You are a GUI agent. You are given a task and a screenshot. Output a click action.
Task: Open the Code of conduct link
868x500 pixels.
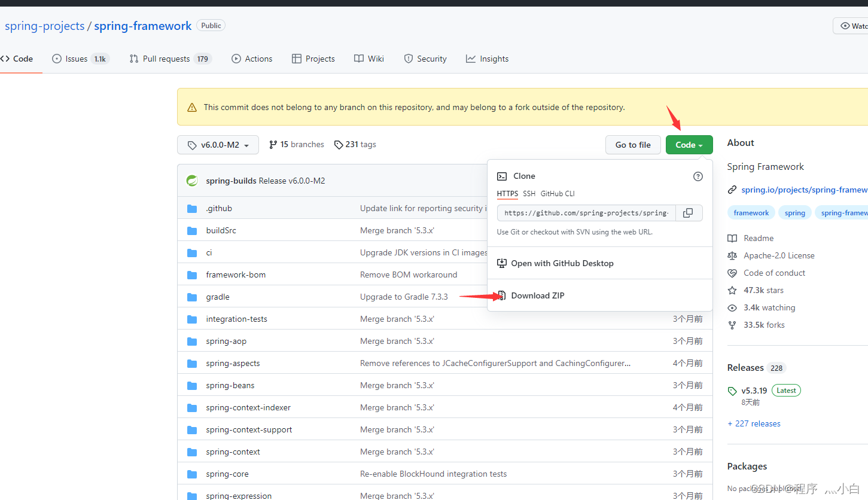774,273
